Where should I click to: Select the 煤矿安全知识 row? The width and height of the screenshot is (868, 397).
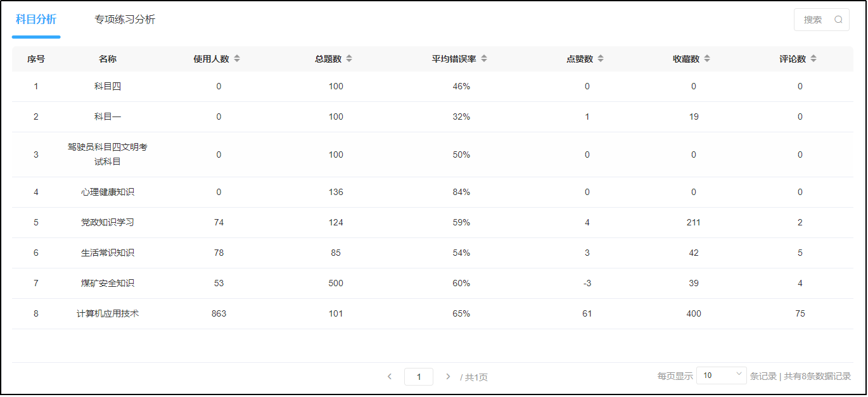(433, 283)
